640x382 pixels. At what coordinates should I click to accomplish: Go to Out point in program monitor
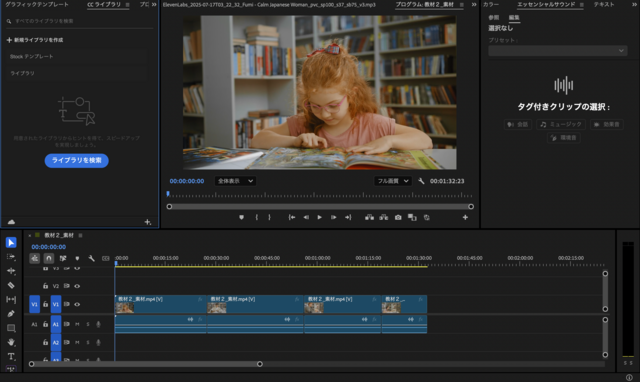348,218
